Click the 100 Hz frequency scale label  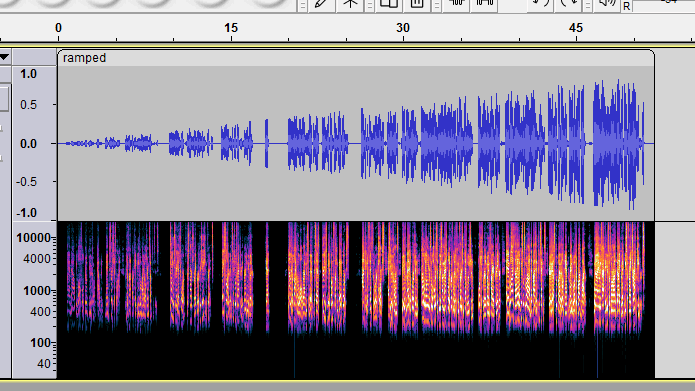click(40, 343)
